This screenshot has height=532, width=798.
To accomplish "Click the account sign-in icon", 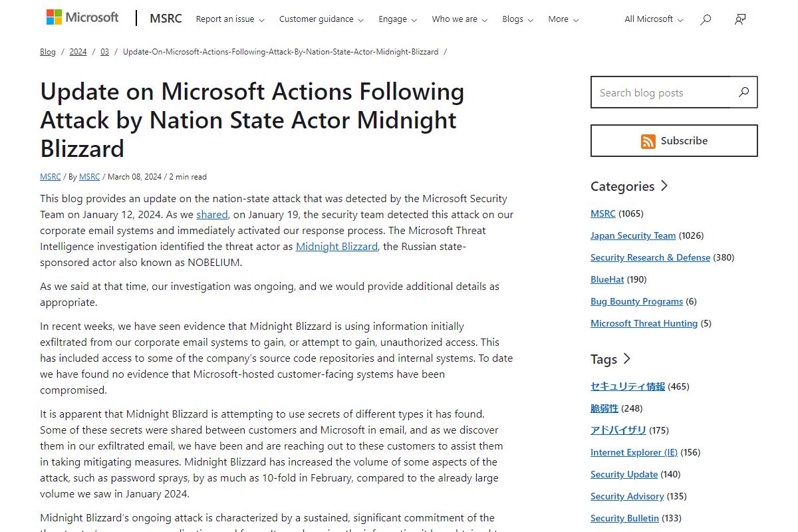I will point(740,19).
